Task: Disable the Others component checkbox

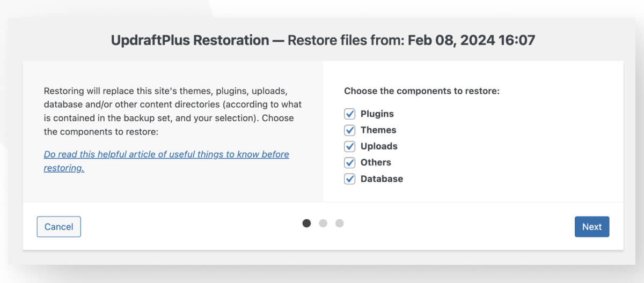Action: point(350,162)
